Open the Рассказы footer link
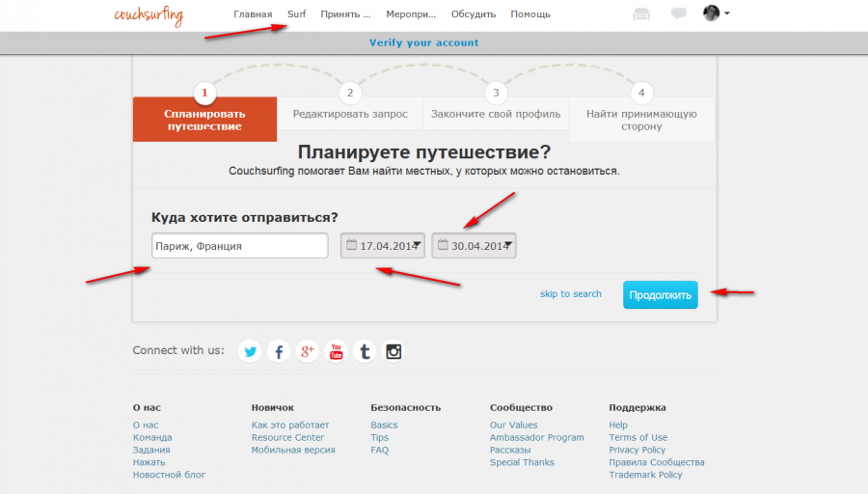This screenshot has height=494, width=868. [510, 450]
